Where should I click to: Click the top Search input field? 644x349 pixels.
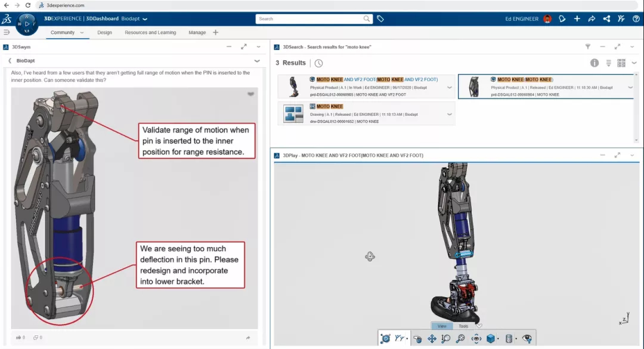coord(314,18)
